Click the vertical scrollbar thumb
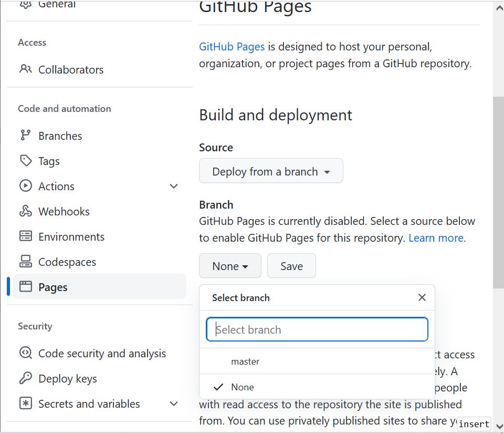This screenshot has width=504, height=434. pyautogui.click(x=499, y=192)
